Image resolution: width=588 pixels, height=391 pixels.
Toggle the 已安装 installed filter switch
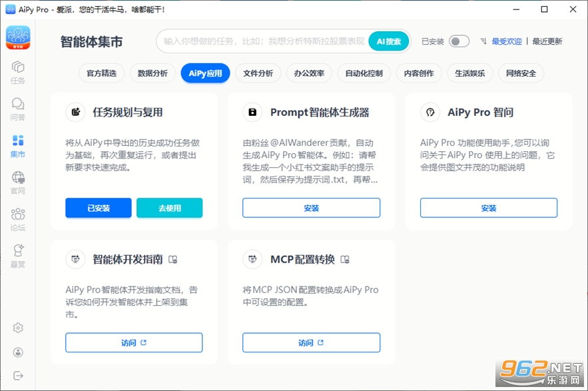[459, 41]
